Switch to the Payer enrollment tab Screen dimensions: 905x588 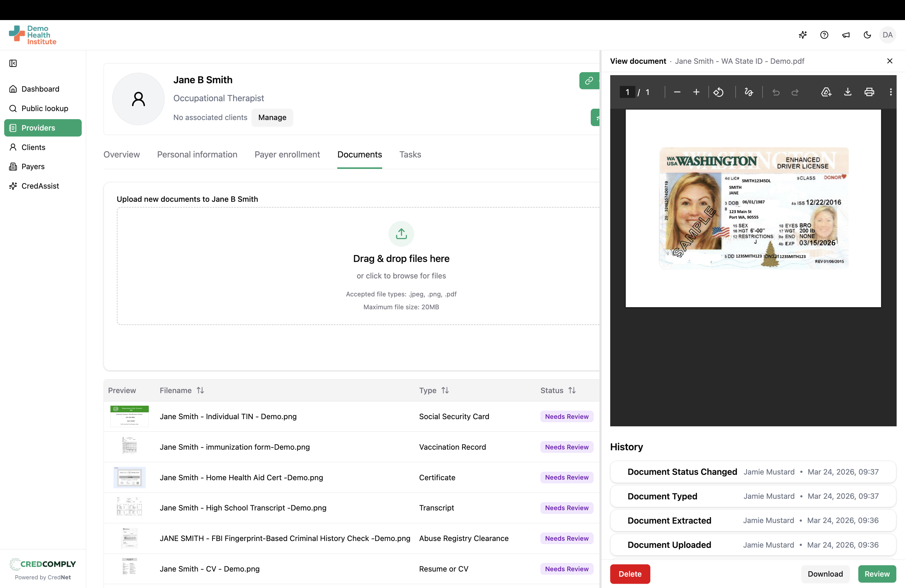(x=287, y=154)
